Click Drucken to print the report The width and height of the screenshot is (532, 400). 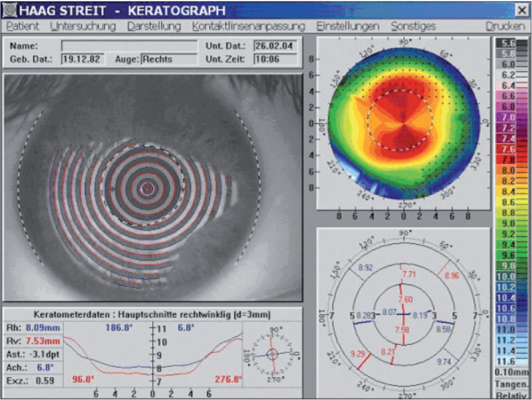click(505, 26)
